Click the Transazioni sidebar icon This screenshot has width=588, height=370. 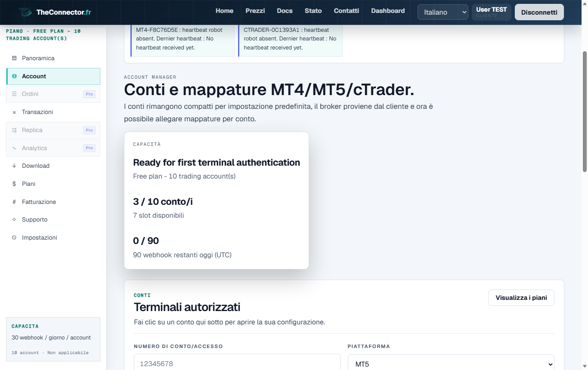14,112
